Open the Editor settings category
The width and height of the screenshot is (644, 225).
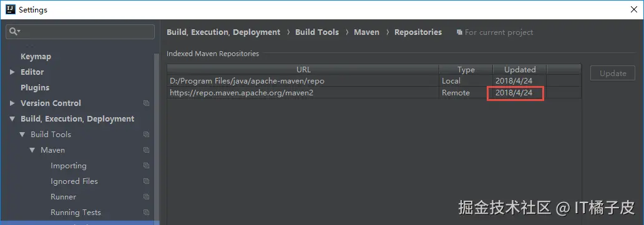(32, 72)
